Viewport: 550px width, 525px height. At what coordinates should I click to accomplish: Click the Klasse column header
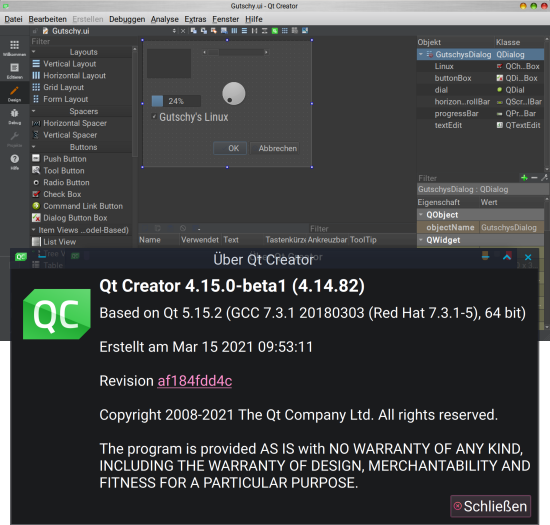tap(519, 42)
